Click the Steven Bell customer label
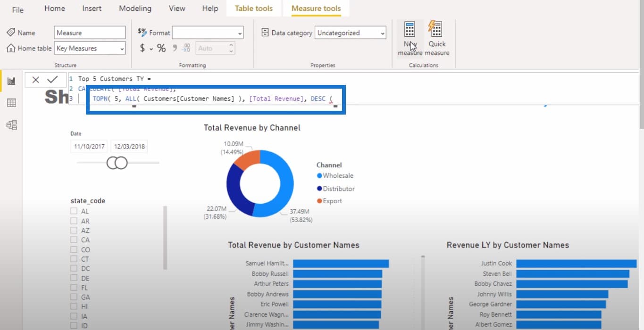 point(497,273)
